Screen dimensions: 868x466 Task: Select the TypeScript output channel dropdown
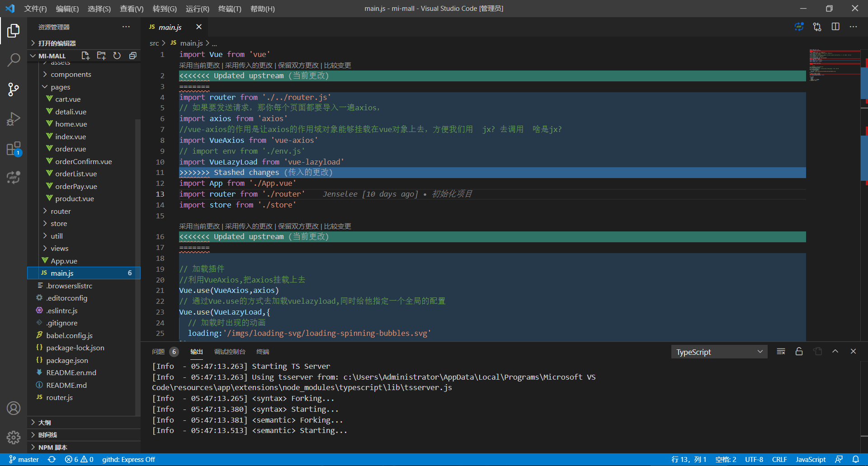pos(719,352)
